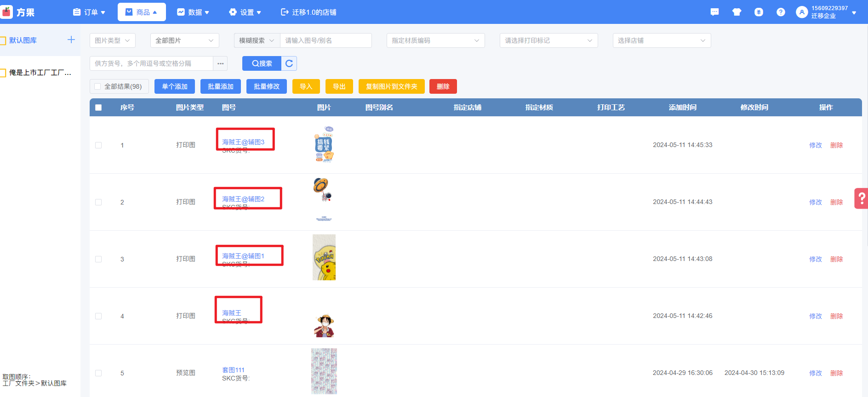
Task: Check the checkbox for row 1
Action: [98, 145]
